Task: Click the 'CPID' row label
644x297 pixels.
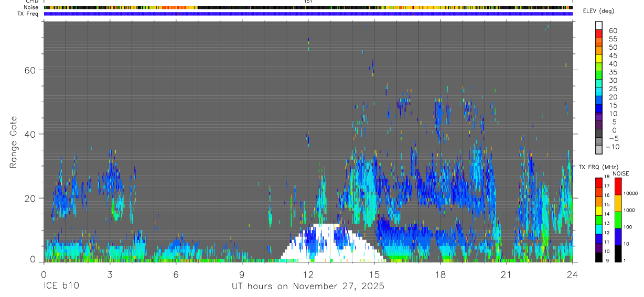Action: pos(31,2)
